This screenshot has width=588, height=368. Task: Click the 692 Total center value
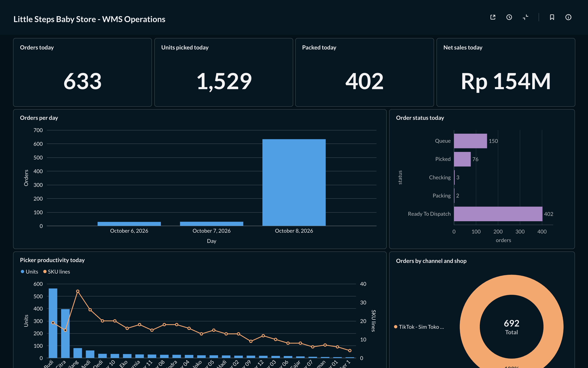[x=511, y=327]
